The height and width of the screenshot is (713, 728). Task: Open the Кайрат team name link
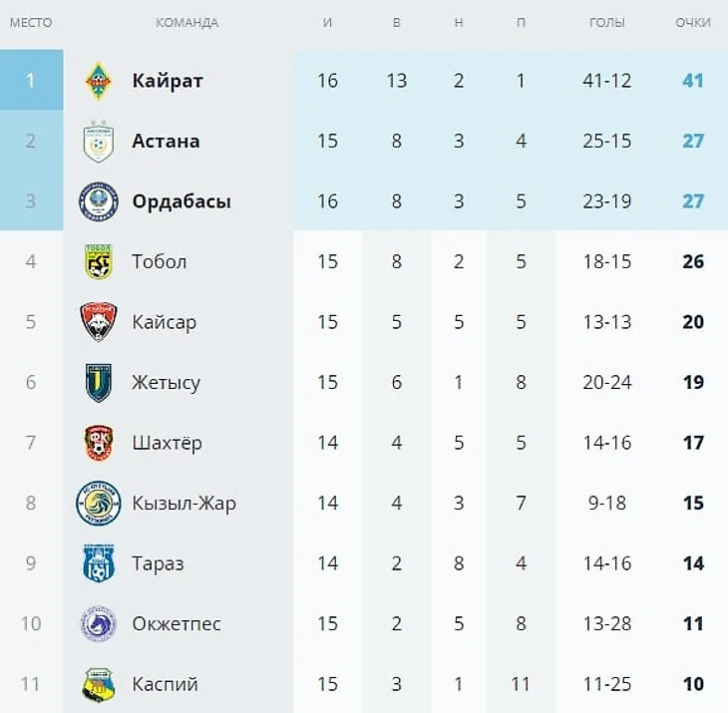tap(168, 81)
